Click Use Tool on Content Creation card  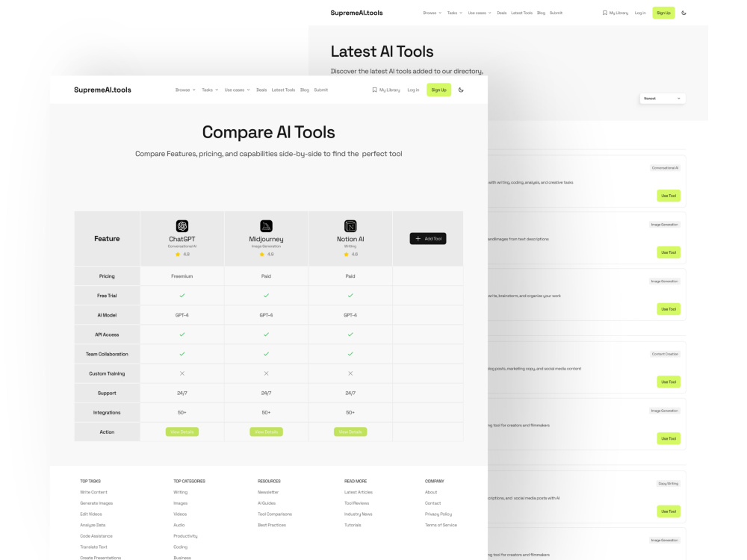pyautogui.click(x=669, y=382)
